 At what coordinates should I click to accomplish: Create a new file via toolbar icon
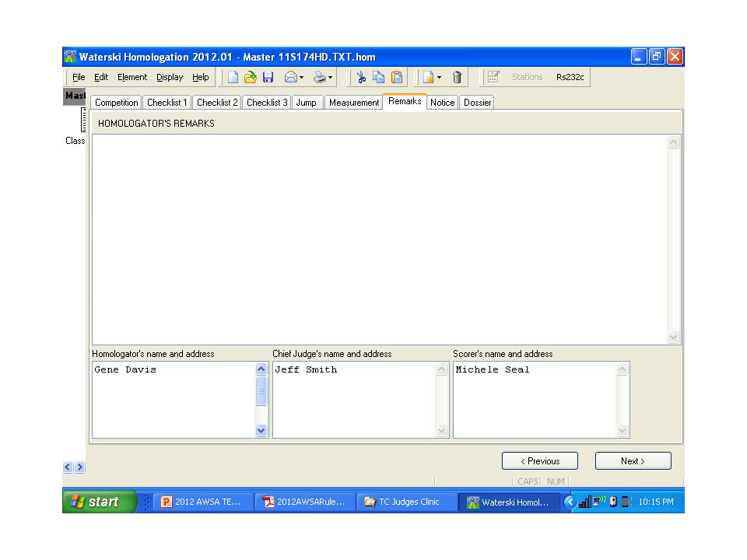tap(233, 77)
